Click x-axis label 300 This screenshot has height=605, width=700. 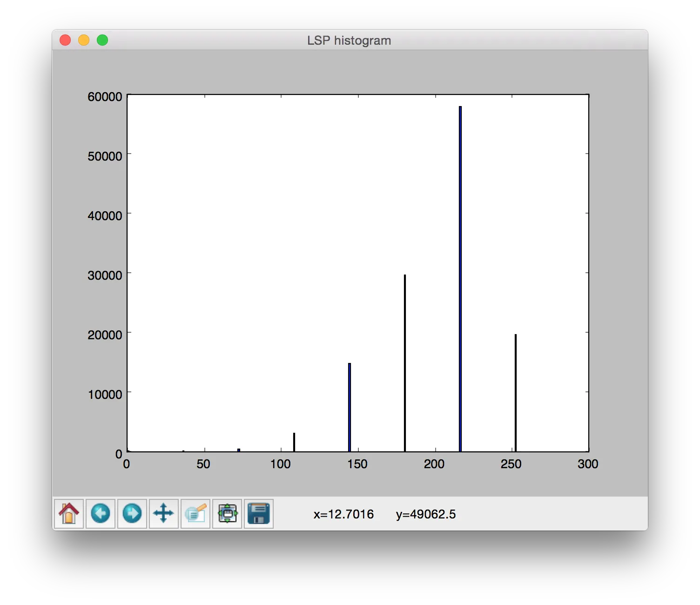(x=588, y=464)
